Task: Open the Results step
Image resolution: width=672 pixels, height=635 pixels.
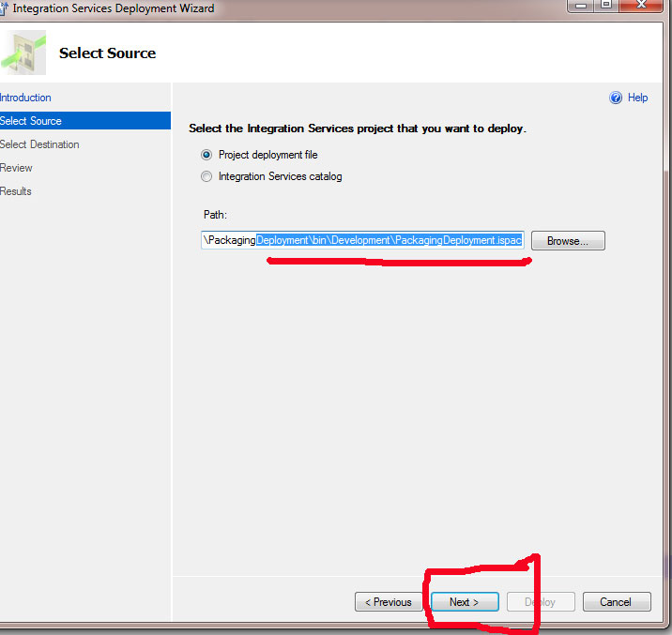Action: [x=15, y=191]
